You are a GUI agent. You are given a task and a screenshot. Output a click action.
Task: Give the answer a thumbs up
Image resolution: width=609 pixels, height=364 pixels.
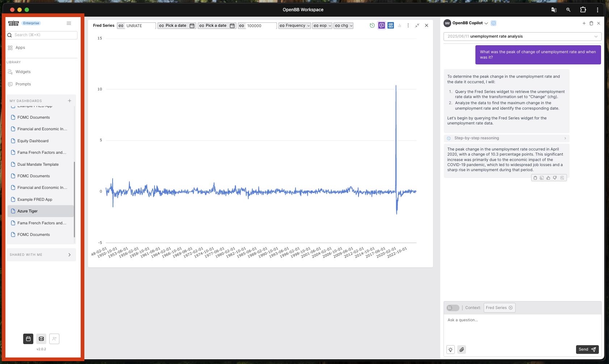point(548,178)
